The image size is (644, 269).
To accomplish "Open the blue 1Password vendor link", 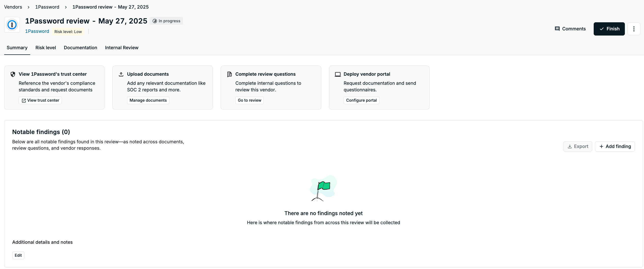I will click(x=37, y=31).
